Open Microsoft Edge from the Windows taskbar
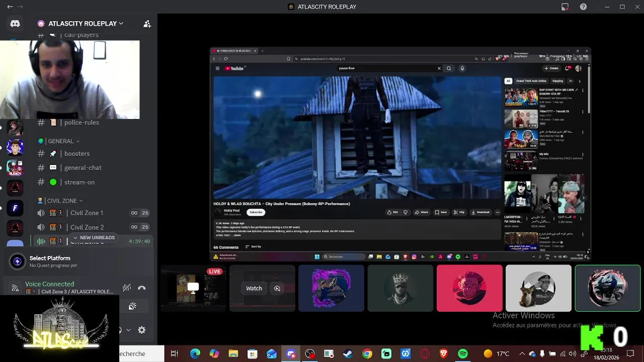The image size is (644, 362). click(x=195, y=354)
